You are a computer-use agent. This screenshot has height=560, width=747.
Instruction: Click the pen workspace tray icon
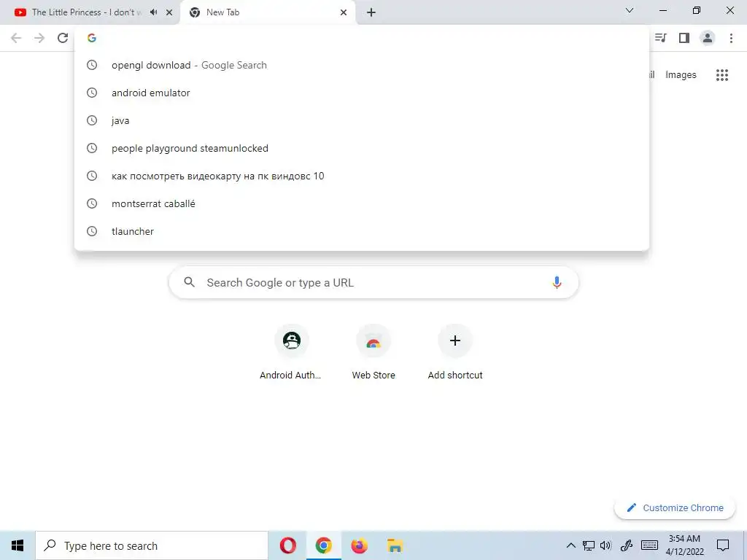click(x=626, y=545)
